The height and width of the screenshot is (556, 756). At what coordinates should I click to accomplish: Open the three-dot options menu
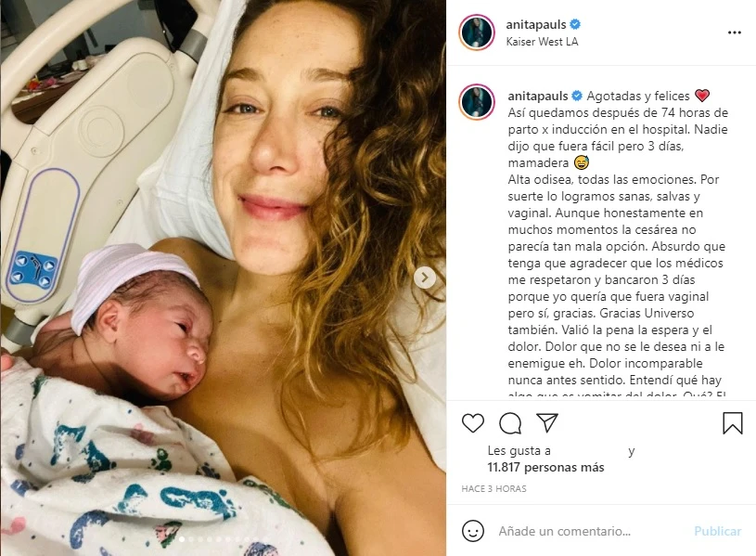(x=735, y=32)
